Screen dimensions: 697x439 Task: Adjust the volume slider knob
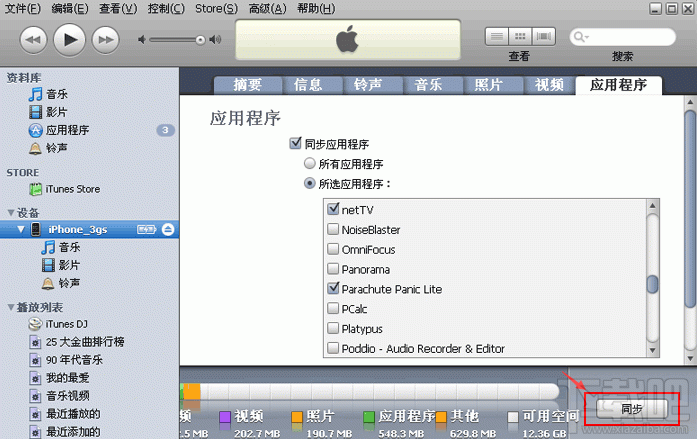coord(200,40)
